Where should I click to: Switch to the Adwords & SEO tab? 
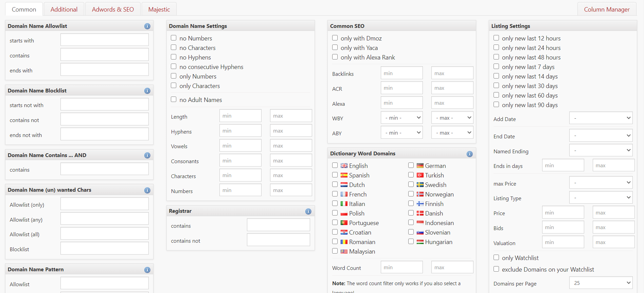click(113, 10)
